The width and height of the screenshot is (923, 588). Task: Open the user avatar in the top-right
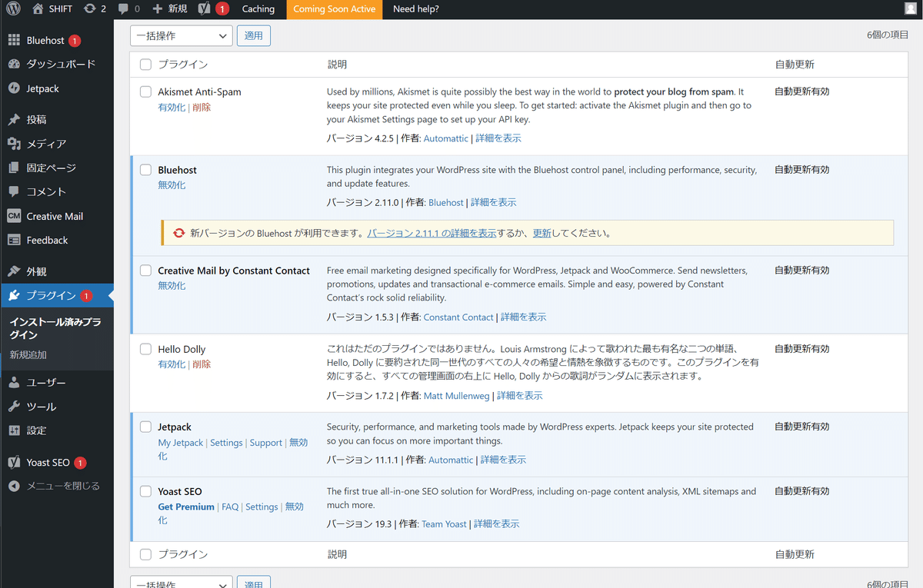911,9
